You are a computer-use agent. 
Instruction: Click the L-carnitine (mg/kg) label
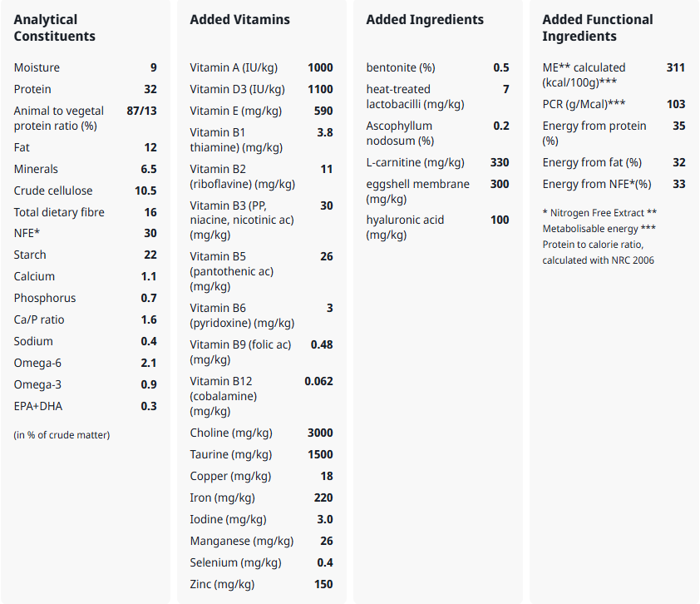415,162
